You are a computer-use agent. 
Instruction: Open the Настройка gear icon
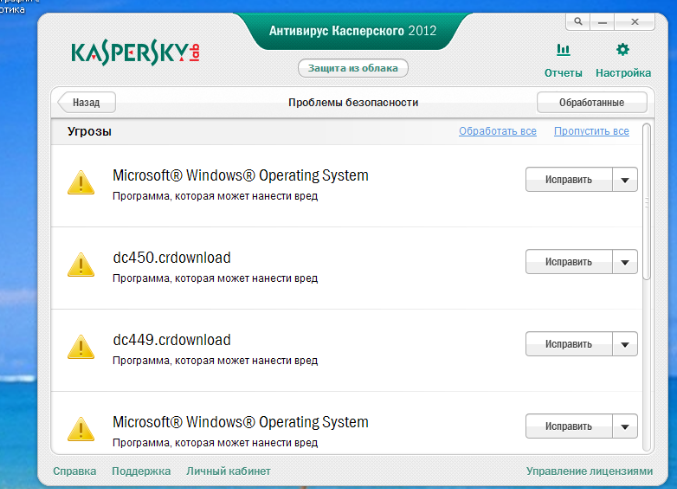[623, 50]
